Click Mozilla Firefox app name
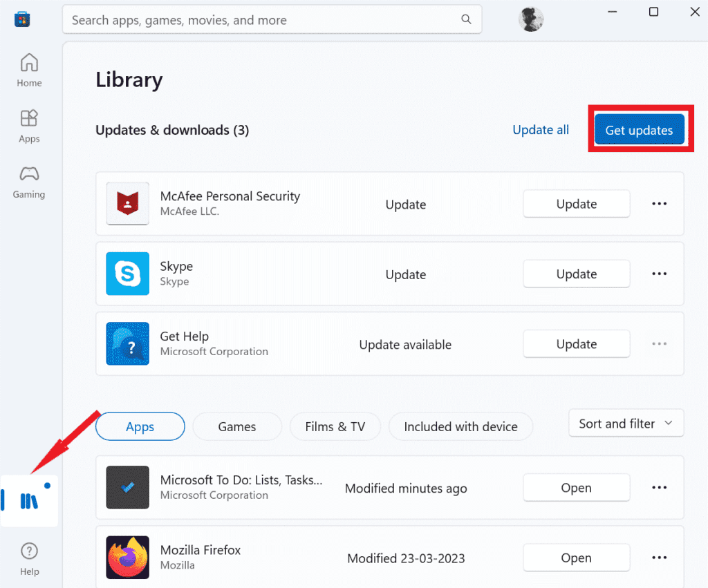 pyautogui.click(x=201, y=550)
